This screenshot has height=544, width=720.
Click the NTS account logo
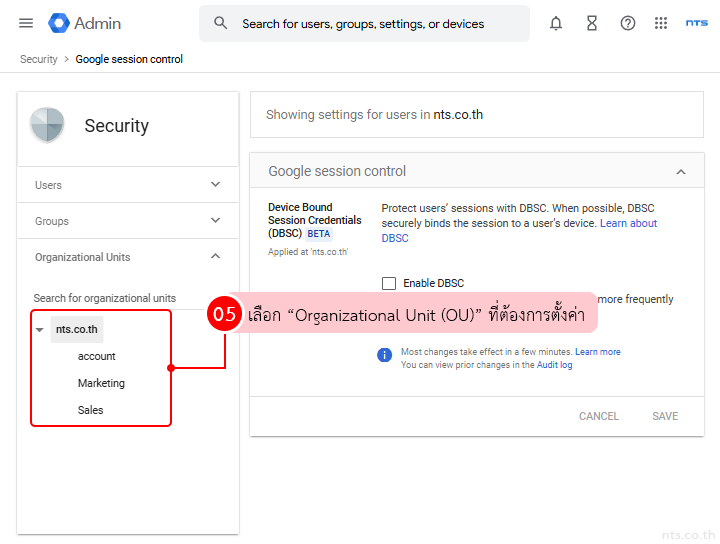[x=697, y=23]
